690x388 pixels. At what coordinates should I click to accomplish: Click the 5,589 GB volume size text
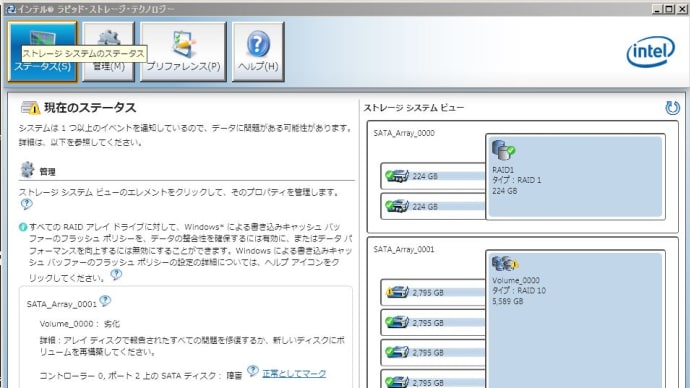click(x=508, y=301)
